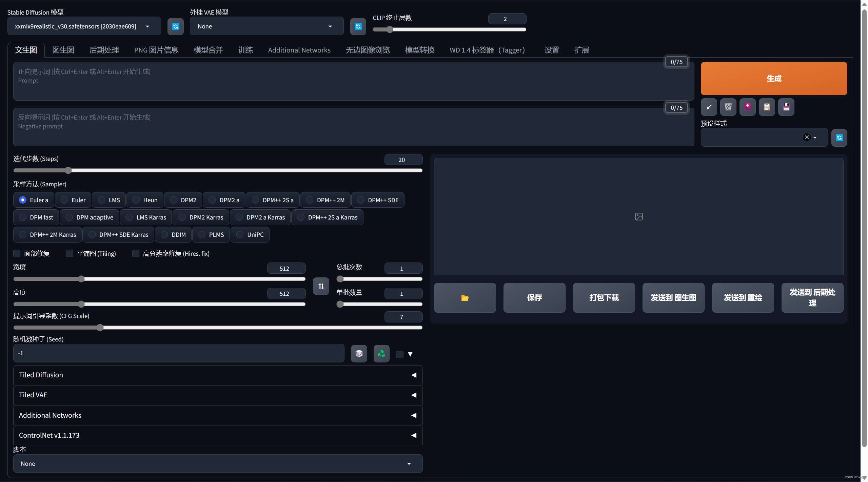Enable the 面部修复 checkbox
Screen dimensions: 868x482
tap(17, 253)
